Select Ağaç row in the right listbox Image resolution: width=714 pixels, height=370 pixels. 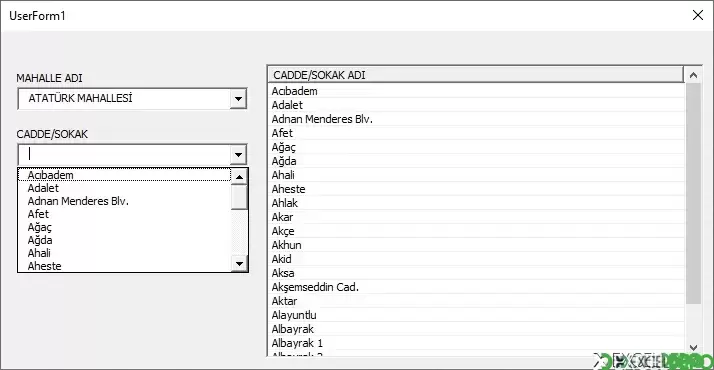[x=477, y=147]
